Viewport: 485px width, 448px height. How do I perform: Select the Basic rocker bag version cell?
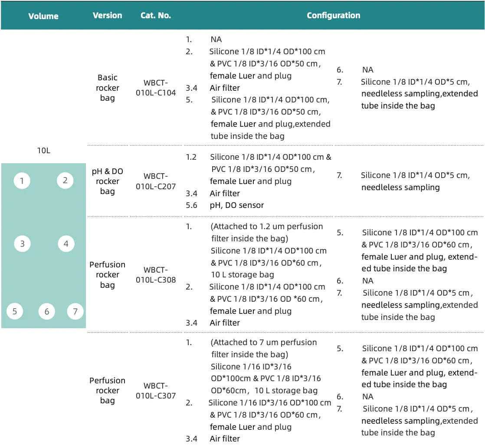pyautogui.click(x=107, y=88)
